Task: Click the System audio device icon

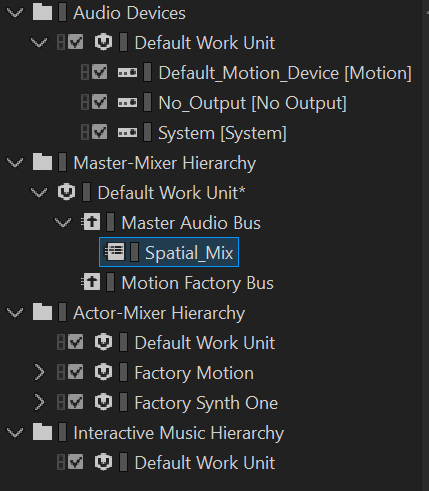Action: [128, 132]
